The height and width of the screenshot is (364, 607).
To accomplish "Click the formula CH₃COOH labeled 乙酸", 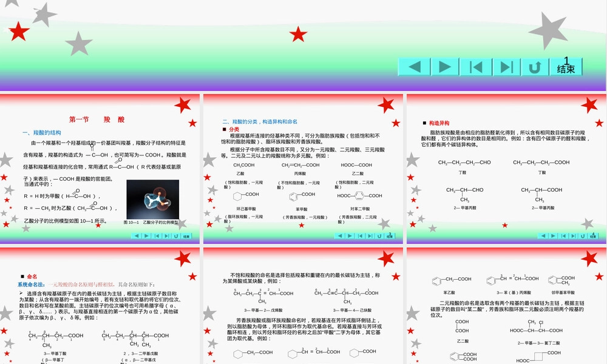I will coord(244,165).
